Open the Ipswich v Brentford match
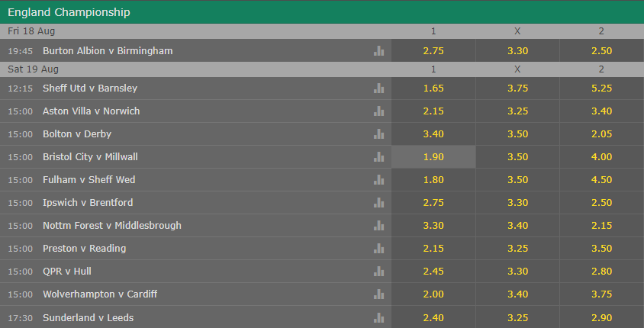Viewport: 644px width, 328px height. [88, 202]
